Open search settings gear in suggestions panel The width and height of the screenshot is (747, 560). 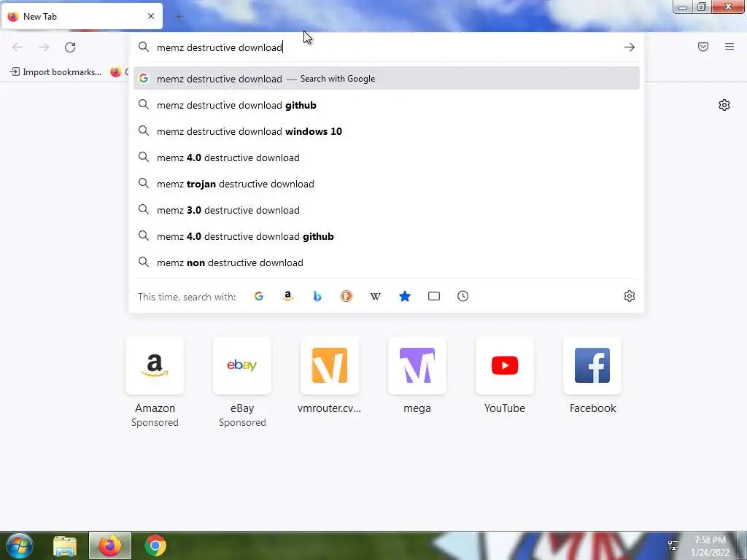(x=630, y=296)
